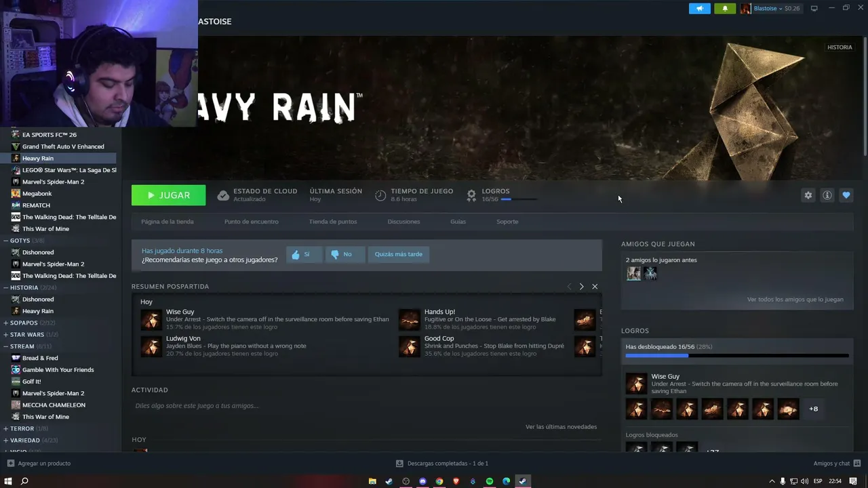Open Big Picture mode monitor icon
The height and width of the screenshot is (488, 868).
coord(814,8)
